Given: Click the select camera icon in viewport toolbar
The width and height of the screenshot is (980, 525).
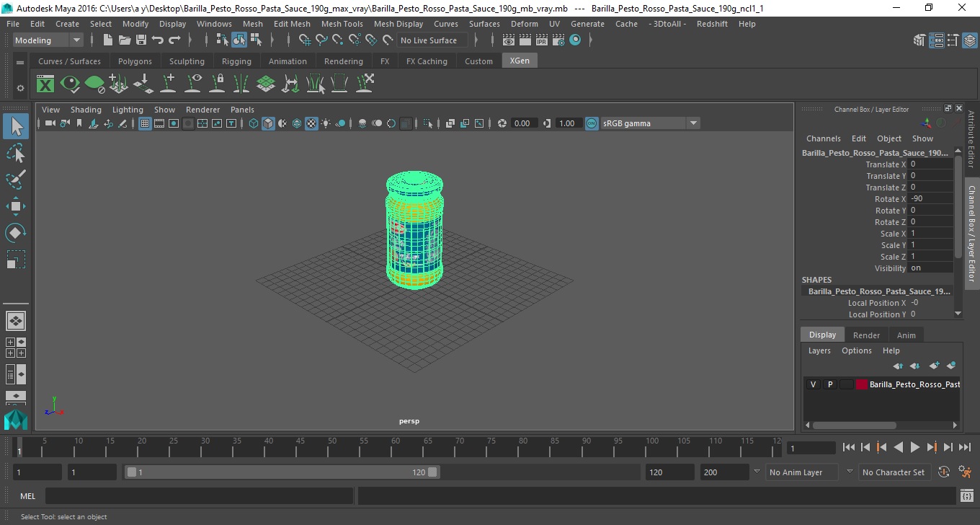Looking at the screenshot, I should click(x=50, y=123).
